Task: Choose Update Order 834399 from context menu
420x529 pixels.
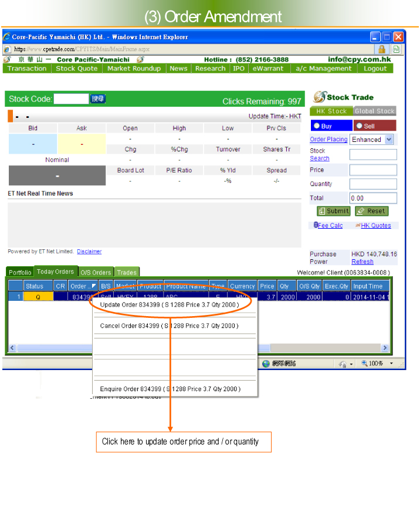Action: click(x=169, y=304)
